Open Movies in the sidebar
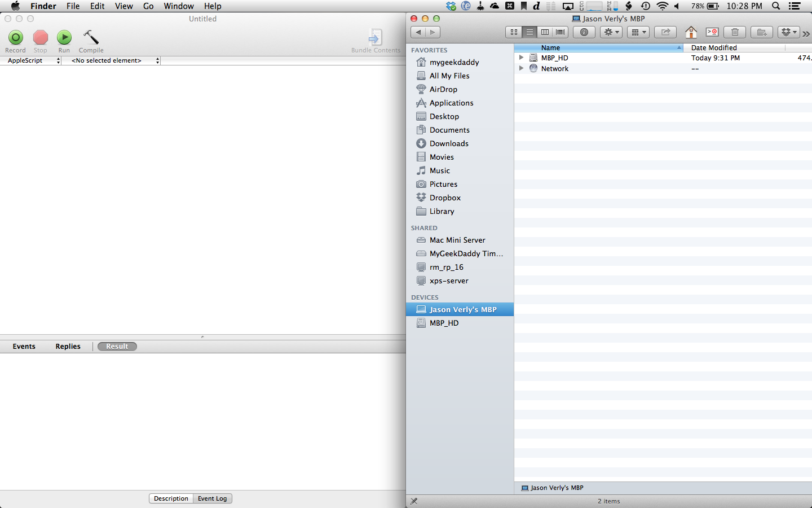This screenshot has width=812, height=508. [x=460, y=157]
